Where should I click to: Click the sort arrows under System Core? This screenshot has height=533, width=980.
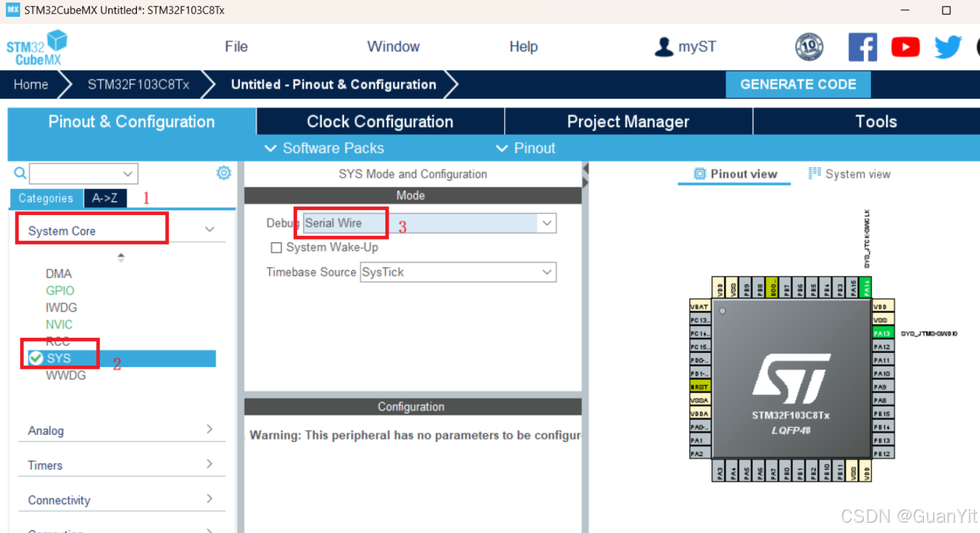(121, 257)
